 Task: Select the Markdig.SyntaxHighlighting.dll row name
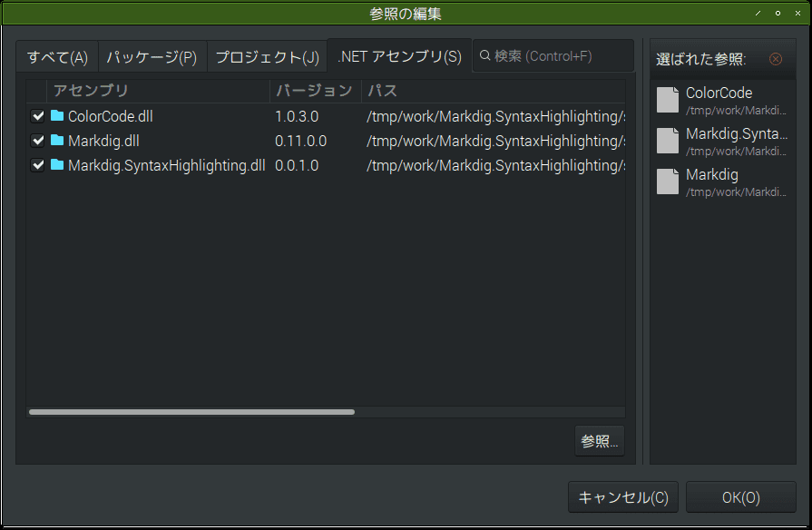[x=167, y=166]
